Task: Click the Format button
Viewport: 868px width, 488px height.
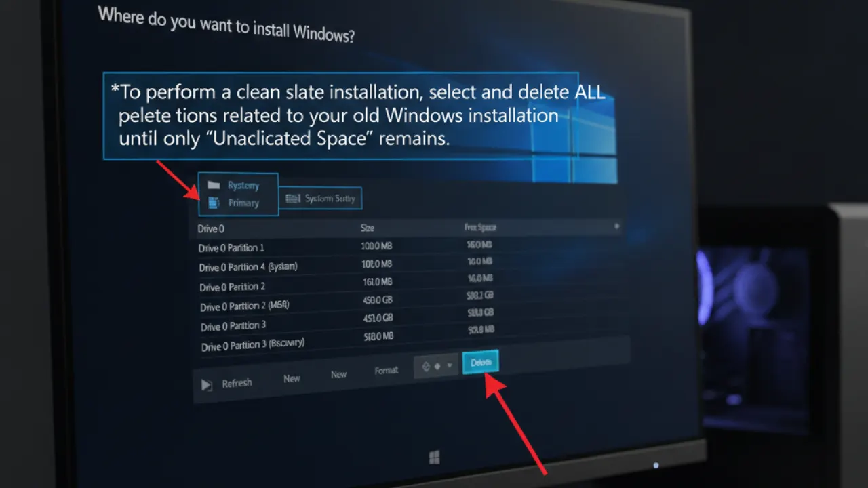Action: 387,371
